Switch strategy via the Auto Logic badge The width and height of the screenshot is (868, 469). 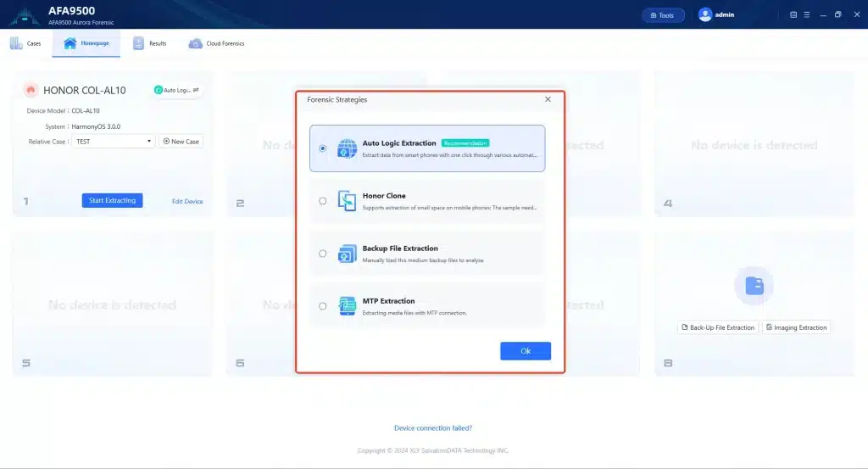[x=176, y=90]
